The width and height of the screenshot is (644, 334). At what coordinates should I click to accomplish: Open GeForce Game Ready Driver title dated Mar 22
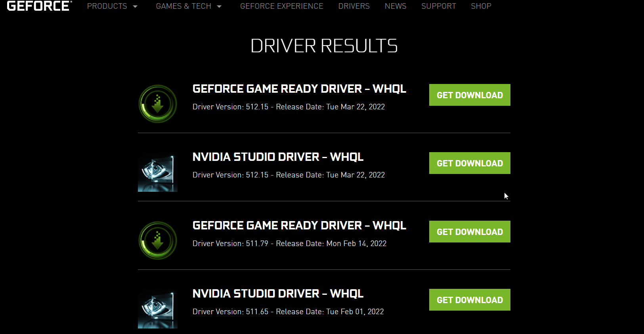299,89
